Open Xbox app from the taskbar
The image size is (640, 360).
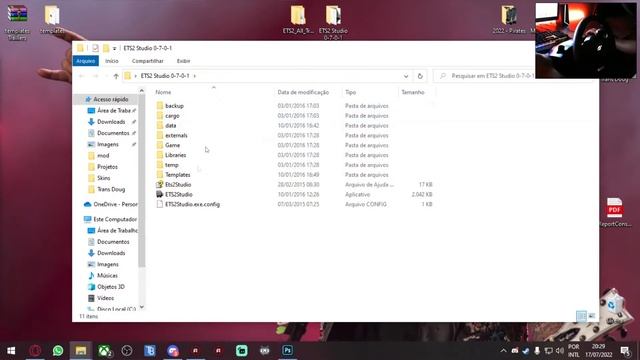coord(104,350)
